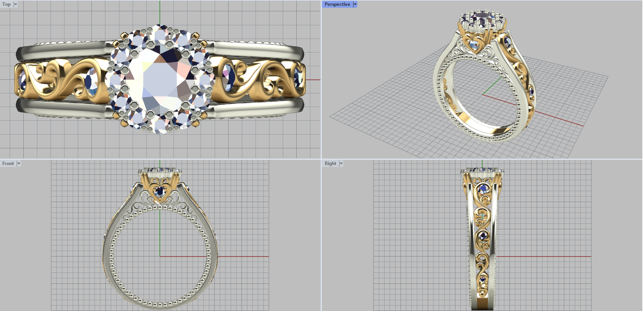
Task: Activate the Top viewport title label
Action: click(x=6, y=4)
